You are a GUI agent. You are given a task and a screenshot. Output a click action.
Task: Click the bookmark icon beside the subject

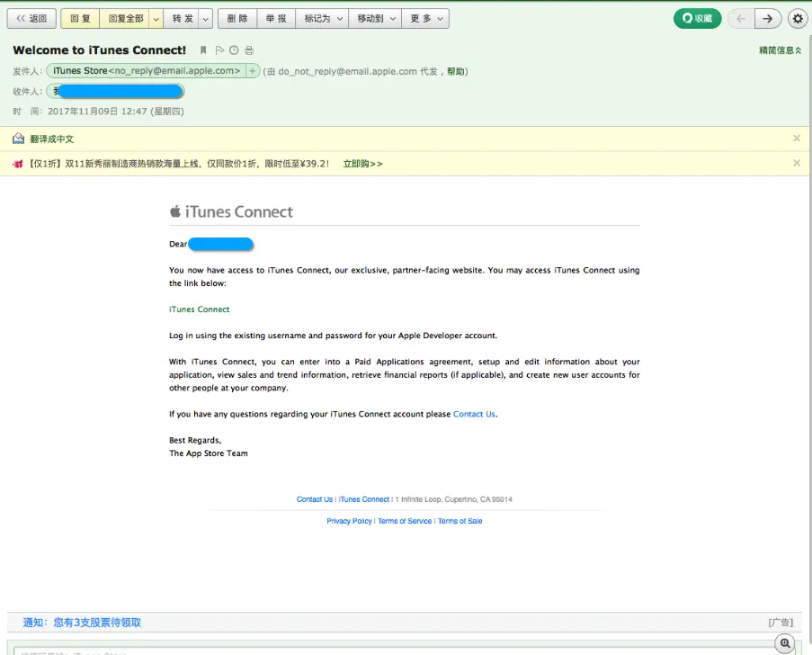tap(203, 50)
